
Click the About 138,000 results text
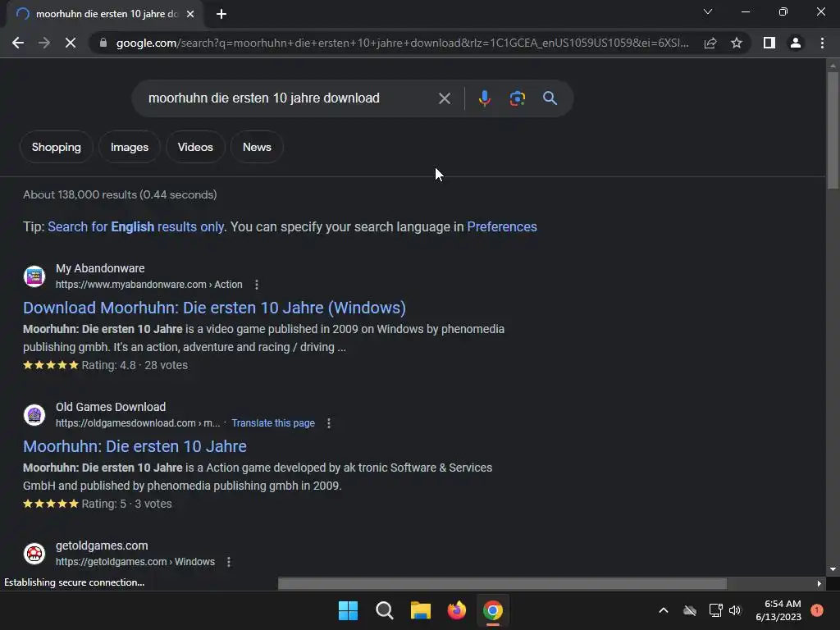pos(120,194)
